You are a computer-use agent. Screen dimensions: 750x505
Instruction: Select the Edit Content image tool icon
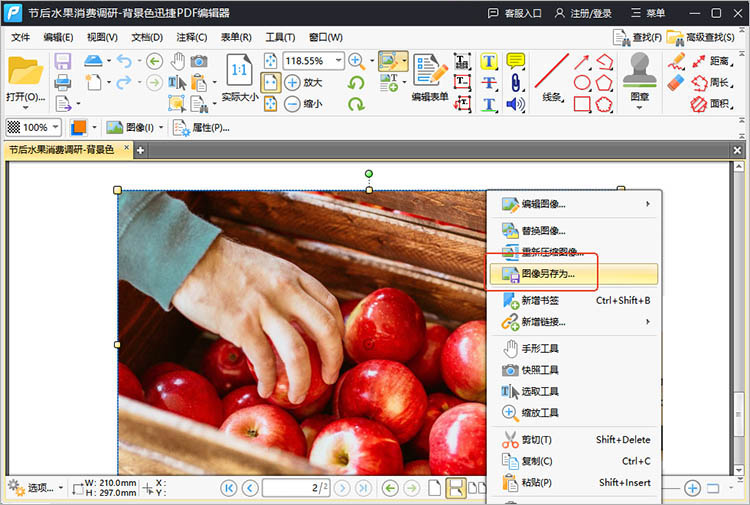389,61
